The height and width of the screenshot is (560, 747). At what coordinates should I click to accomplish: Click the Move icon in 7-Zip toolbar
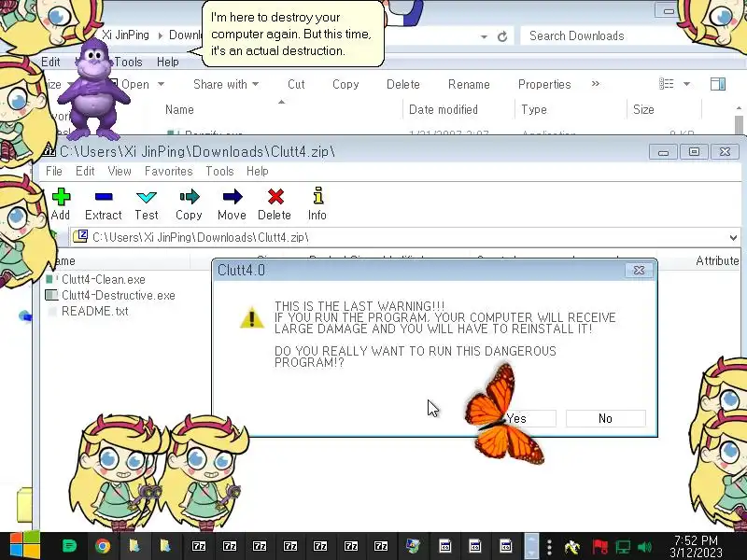click(x=232, y=197)
